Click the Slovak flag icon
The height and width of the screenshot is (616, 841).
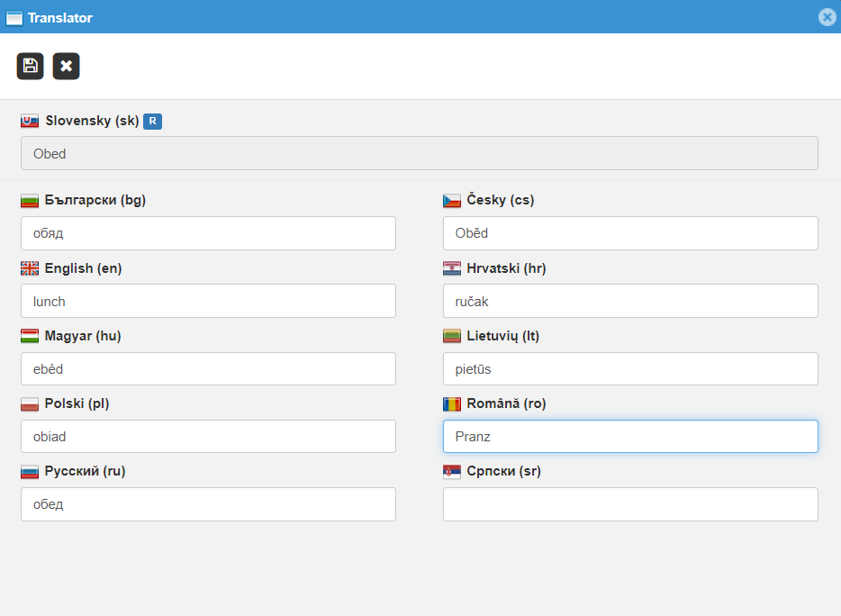pos(30,122)
